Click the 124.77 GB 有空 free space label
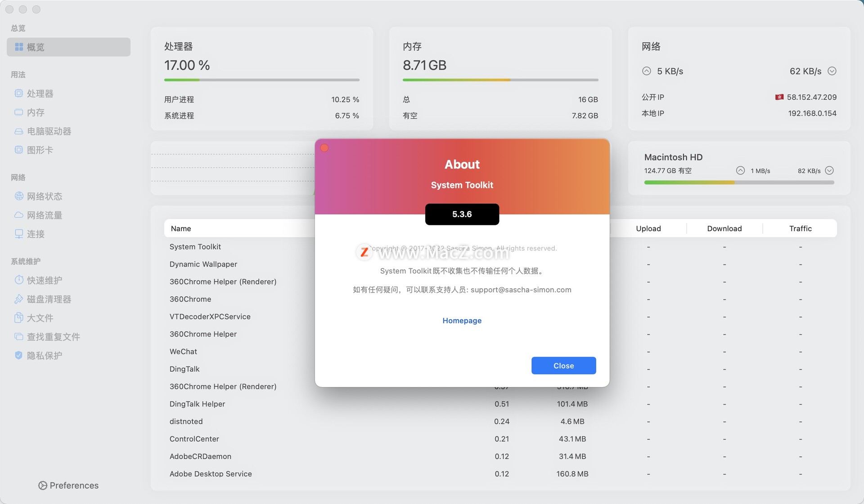Screen dimensions: 864x504 tap(668, 171)
